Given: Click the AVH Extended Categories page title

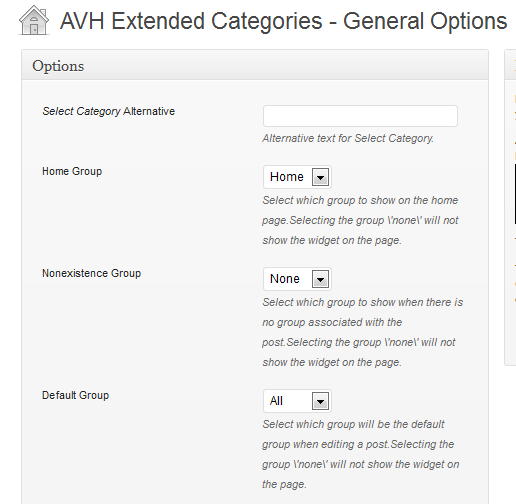Looking at the screenshot, I should pyautogui.click(x=283, y=21).
